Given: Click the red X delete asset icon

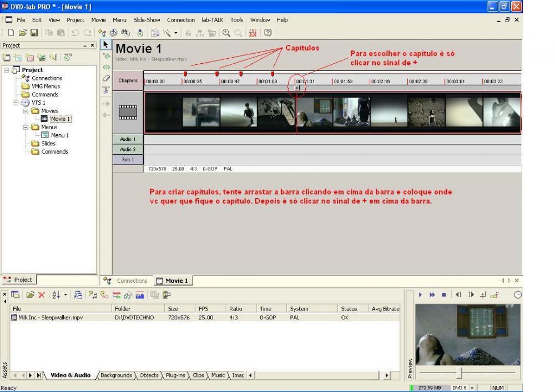Looking at the screenshot, I should pos(42,295).
